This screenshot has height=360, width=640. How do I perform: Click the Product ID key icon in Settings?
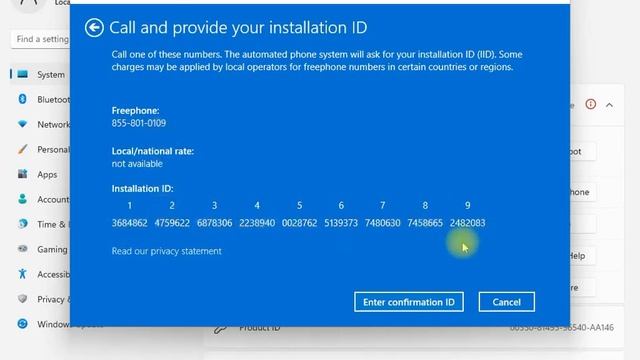220,329
